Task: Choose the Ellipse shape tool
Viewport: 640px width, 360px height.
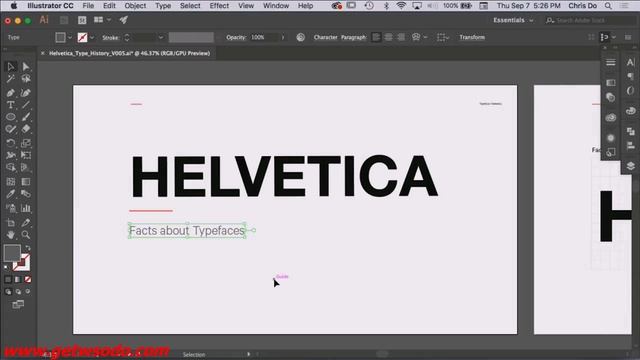Action: [11, 117]
